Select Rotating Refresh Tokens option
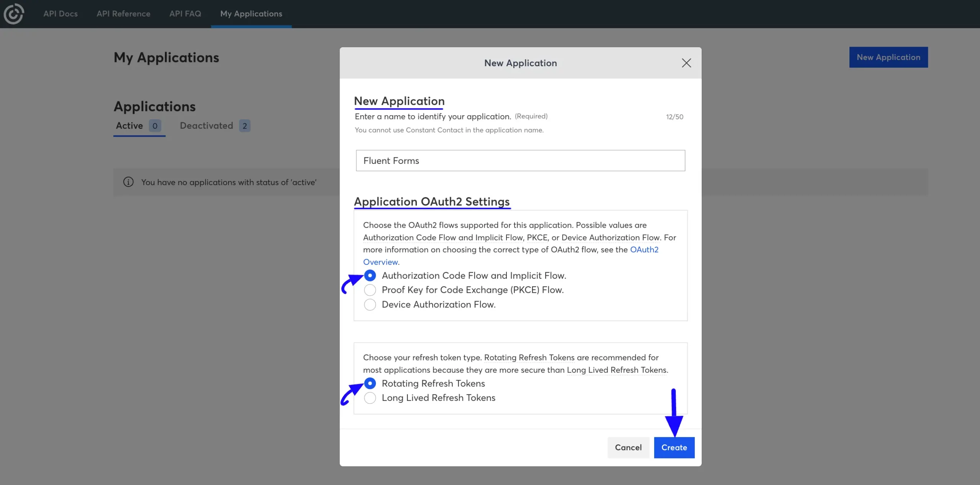Screen dimensions: 980x485 [370, 384]
